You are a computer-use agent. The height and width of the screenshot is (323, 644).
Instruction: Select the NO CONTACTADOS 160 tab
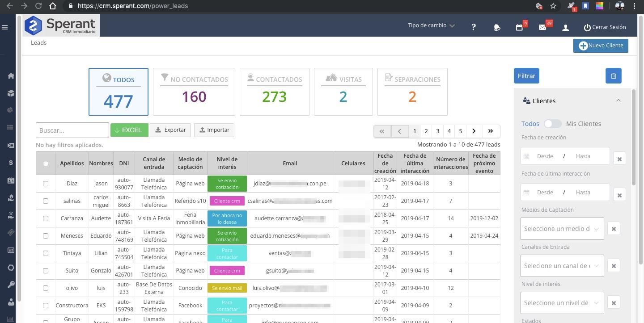point(194,92)
